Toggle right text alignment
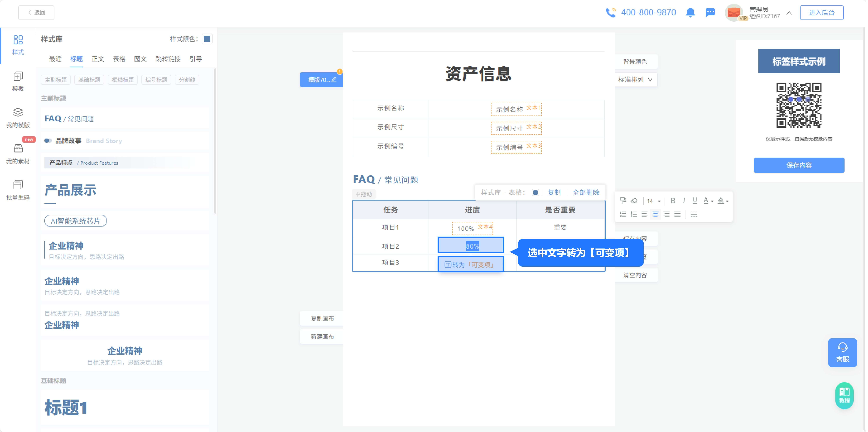This screenshot has height=432, width=868. tap(666, 214)
